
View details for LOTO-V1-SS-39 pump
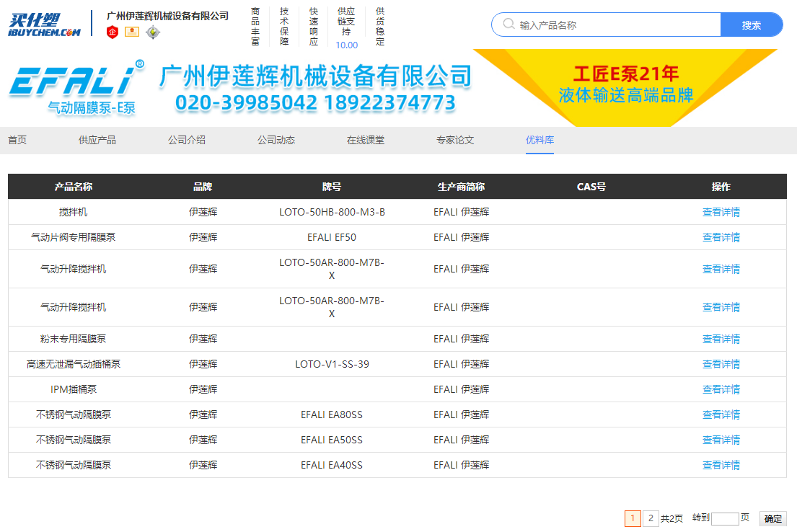coord(721,364)
